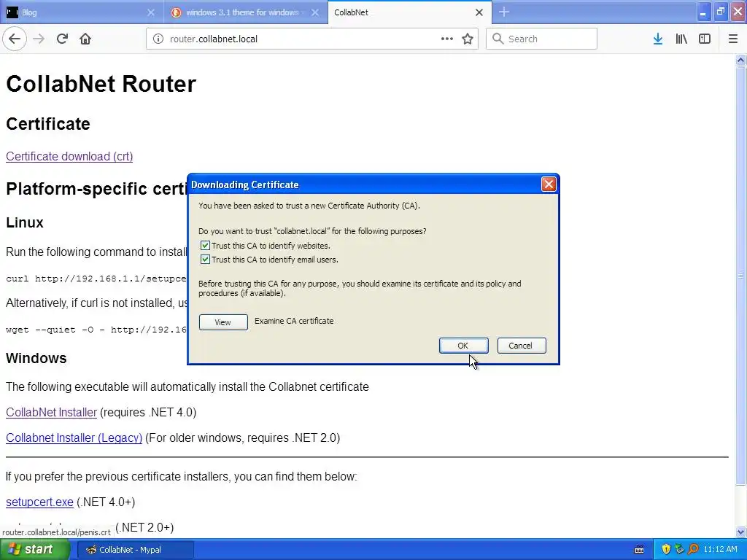Open the page actions three-dot menu
The height and width of the screenshot is (560, 747).
[x=447, y=39]
